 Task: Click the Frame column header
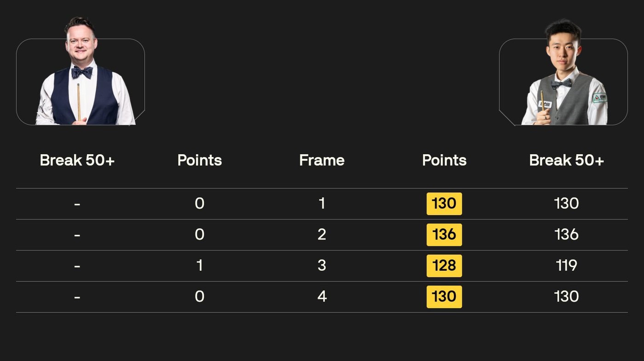coord(322,160)
